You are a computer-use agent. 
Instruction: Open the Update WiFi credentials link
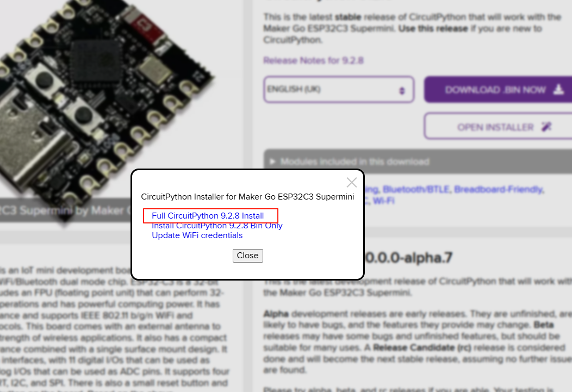(197, 235)
